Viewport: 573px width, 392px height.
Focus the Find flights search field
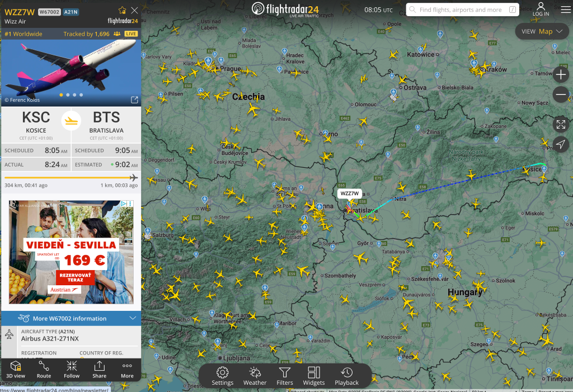[x=462, y=10]
